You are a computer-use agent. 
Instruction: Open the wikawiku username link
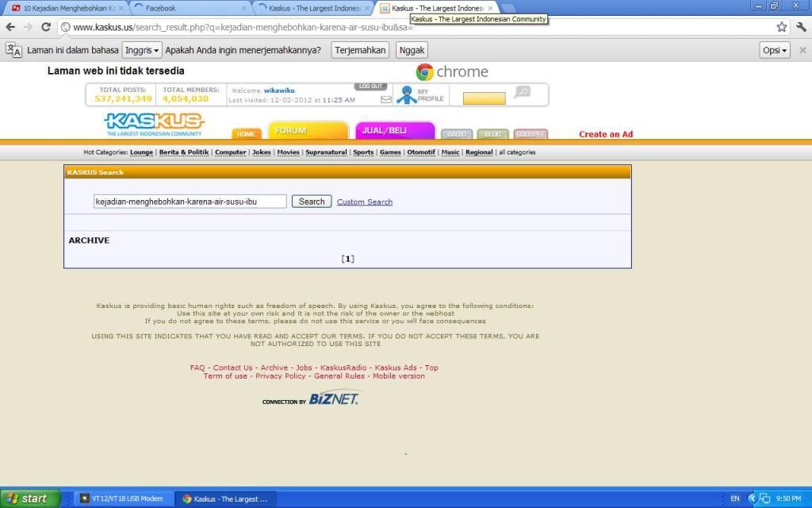tap(279, 90)
